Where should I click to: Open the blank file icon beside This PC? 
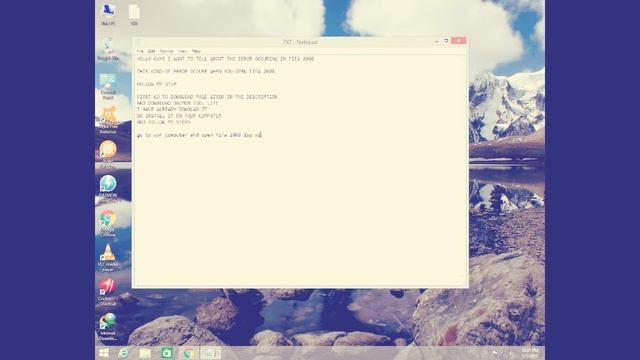click(134, 15)
